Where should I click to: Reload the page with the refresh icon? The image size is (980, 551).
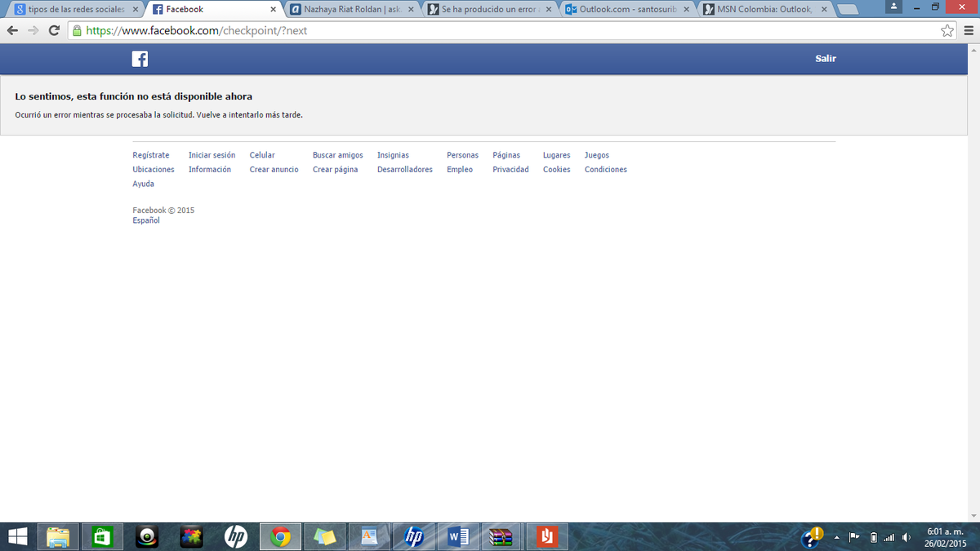tap(54, 30)
